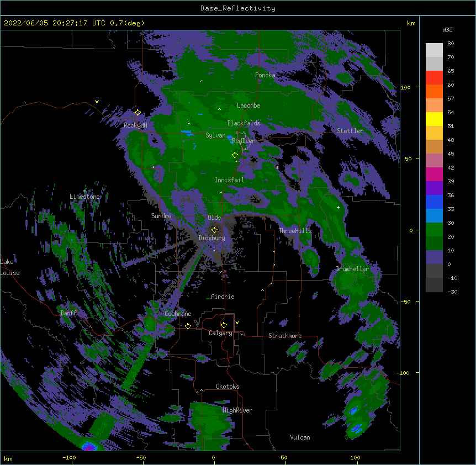
Task: Click the Blackfalds city label
Action: [244, 123]
